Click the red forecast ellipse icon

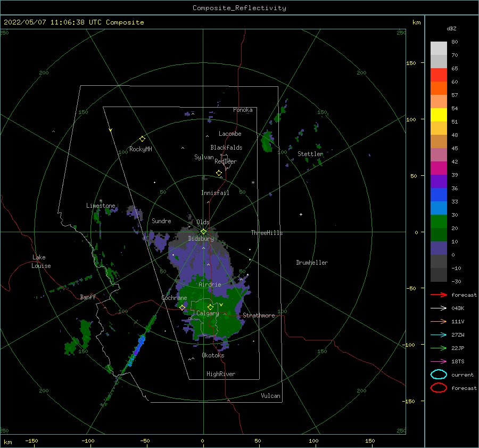coord(439,388)
